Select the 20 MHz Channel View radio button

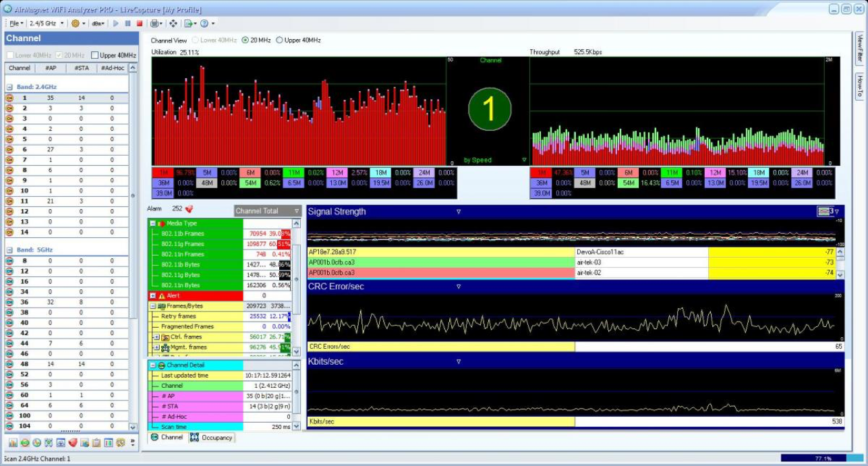245,40
